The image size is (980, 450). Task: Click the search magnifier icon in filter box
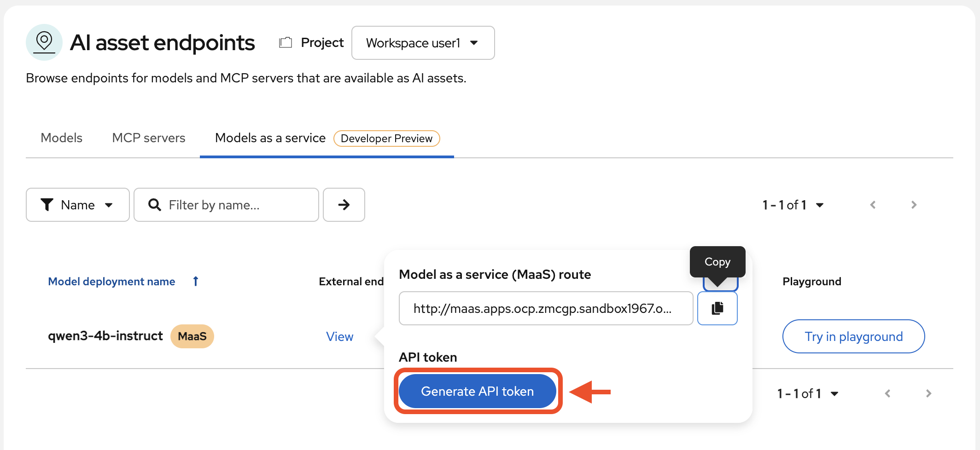155,205
